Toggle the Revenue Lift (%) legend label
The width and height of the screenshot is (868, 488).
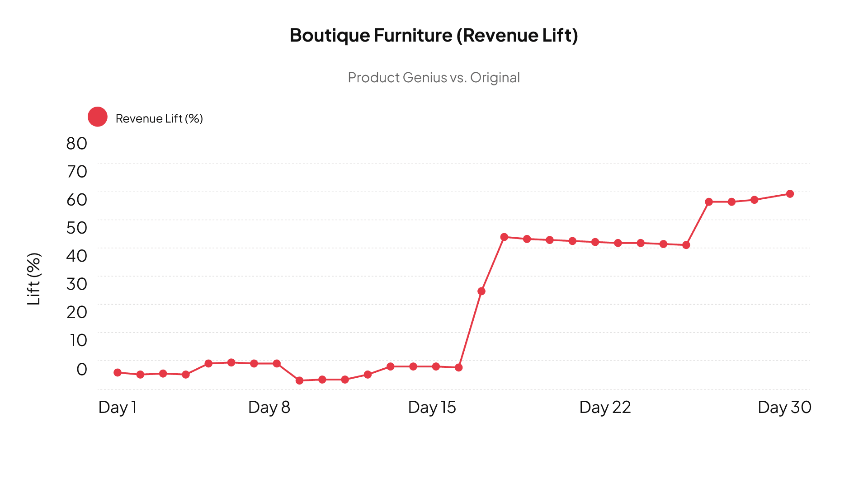pos(159,118)
